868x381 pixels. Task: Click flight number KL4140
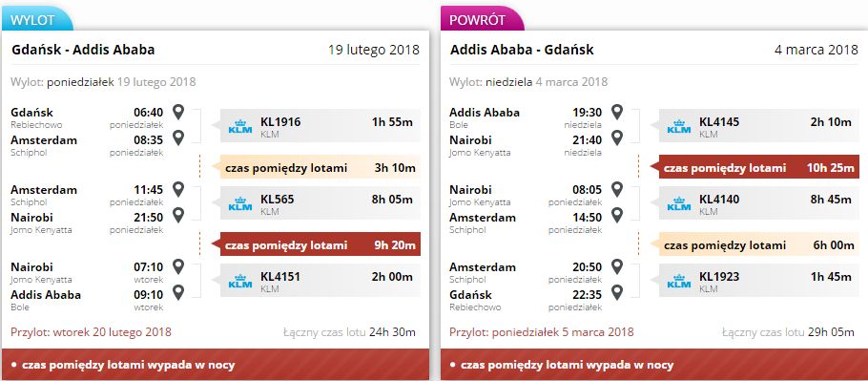(x=719, y=199)
